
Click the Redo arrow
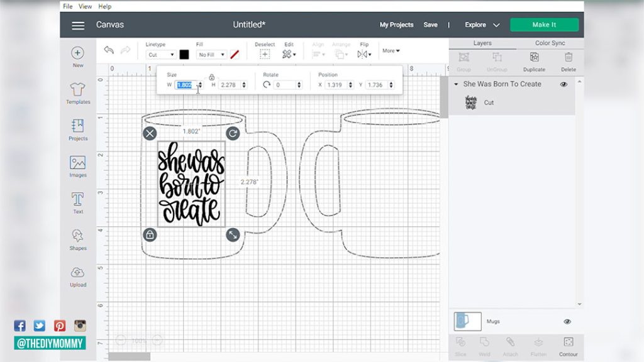[125, 50]
